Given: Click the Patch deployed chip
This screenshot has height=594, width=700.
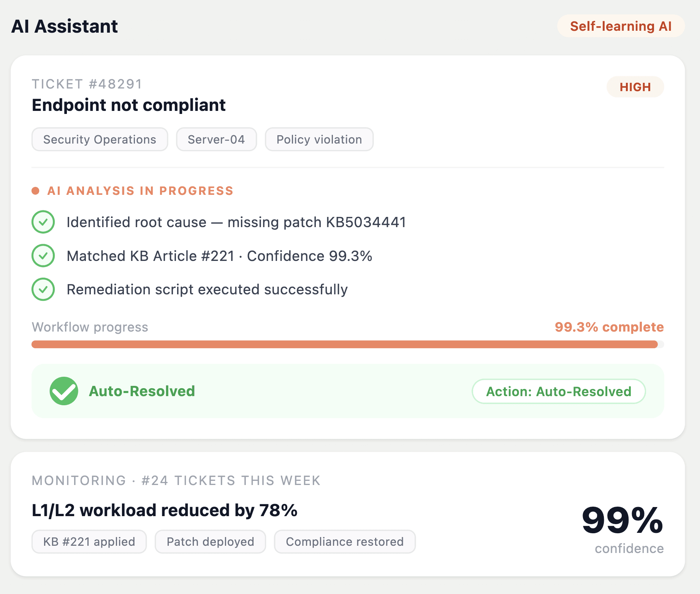Looking at the screenshot, I should coord(210,542).
